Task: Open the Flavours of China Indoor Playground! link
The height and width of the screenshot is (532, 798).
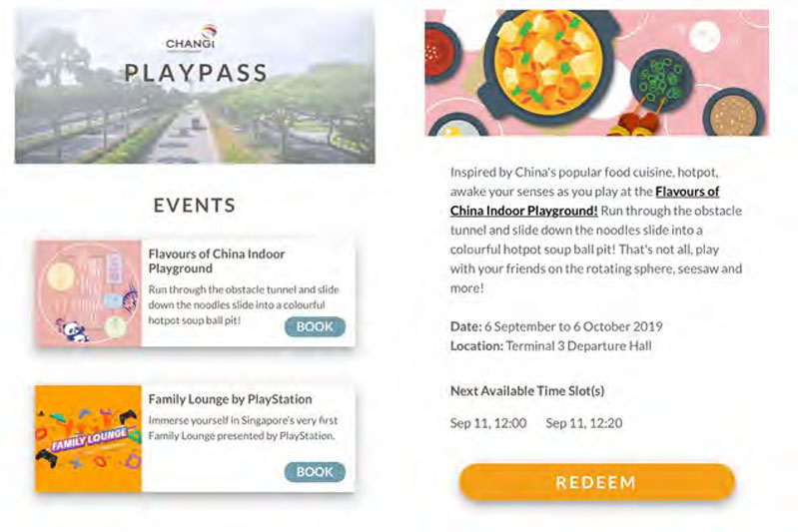Action: 584,201
